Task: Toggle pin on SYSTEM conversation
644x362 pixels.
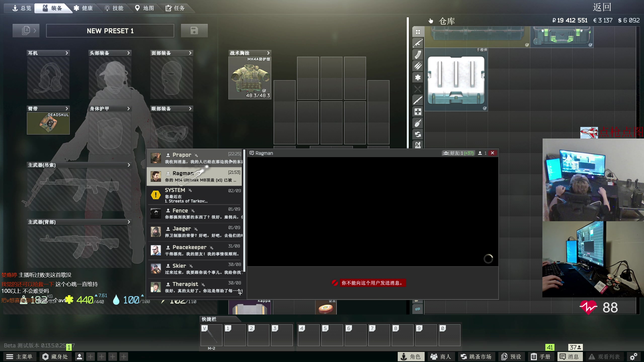Action: point(190,190)
